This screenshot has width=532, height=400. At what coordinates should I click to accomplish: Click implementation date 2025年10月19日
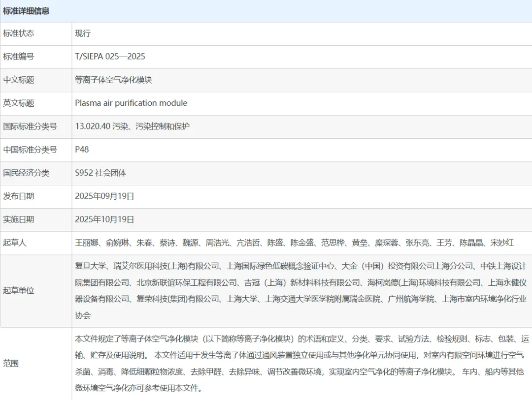[x=104, y=219]
